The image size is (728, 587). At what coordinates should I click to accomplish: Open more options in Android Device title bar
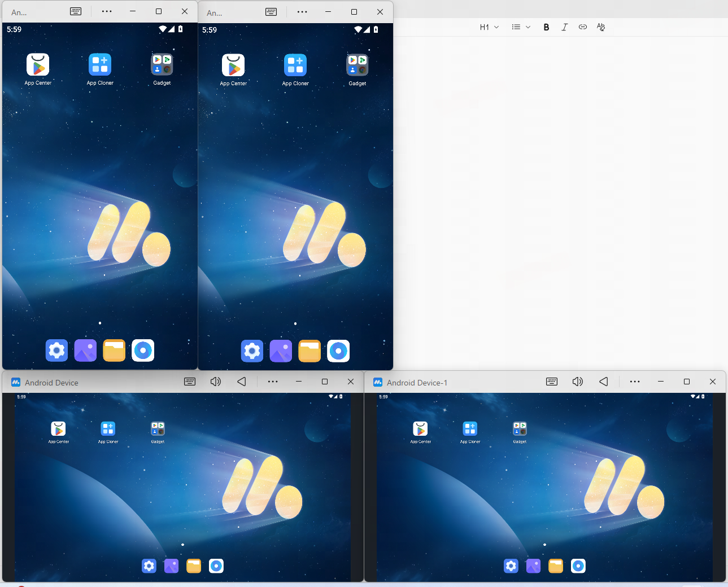[x=273, y=382]
